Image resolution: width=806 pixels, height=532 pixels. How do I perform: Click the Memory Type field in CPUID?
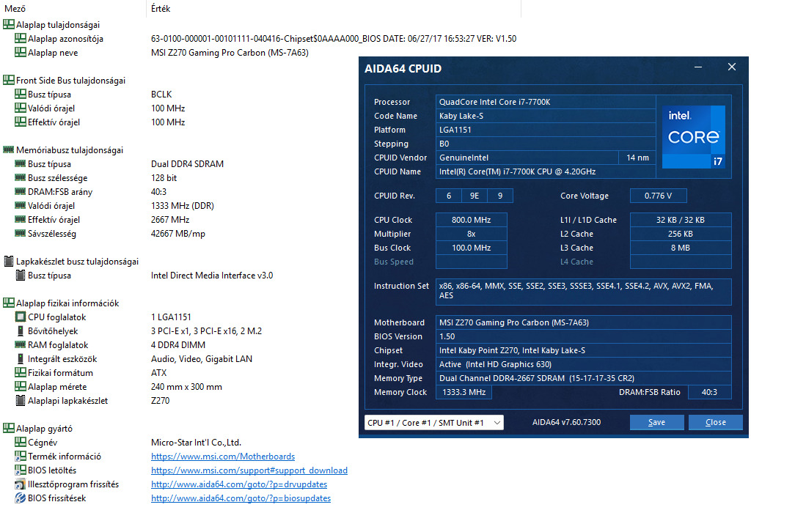click(x=584, y=378)
